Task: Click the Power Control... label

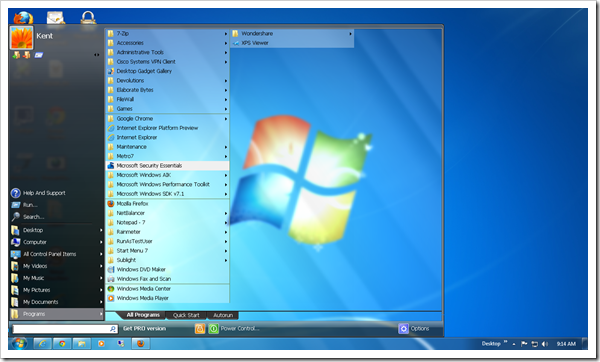Action: coord(240,329)
